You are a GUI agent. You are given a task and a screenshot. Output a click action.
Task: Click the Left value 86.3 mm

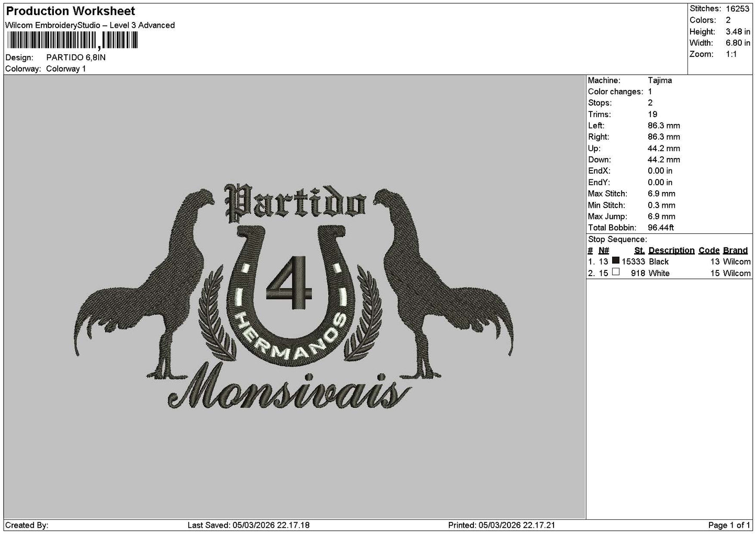664,126
